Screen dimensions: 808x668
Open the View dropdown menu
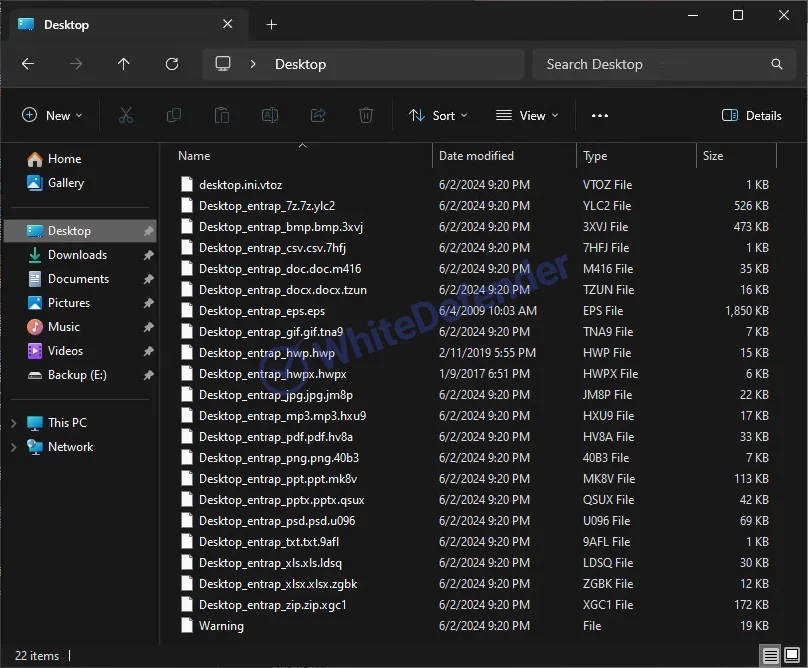coord(527,116)
